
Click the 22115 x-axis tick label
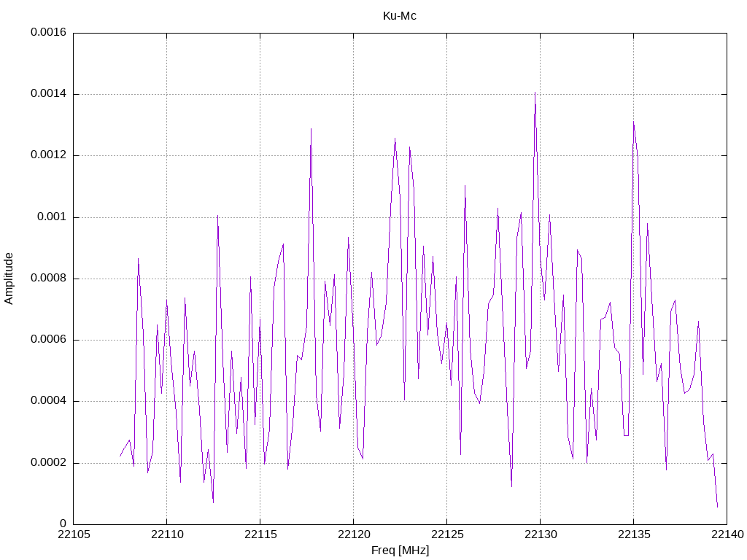click(260, 534)
